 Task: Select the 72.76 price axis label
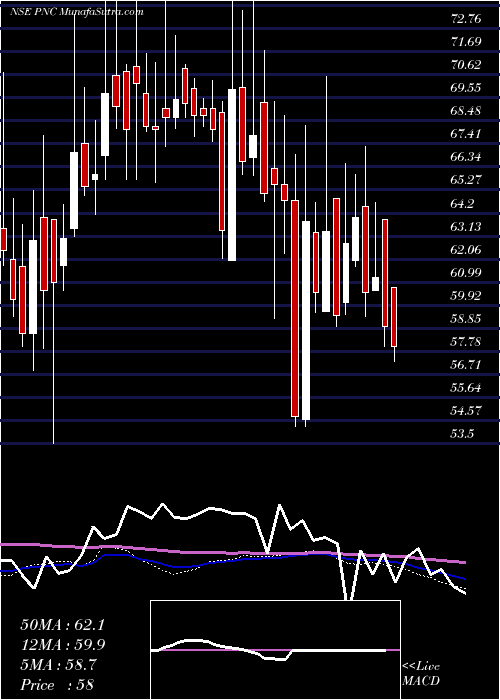click(466, 19)
